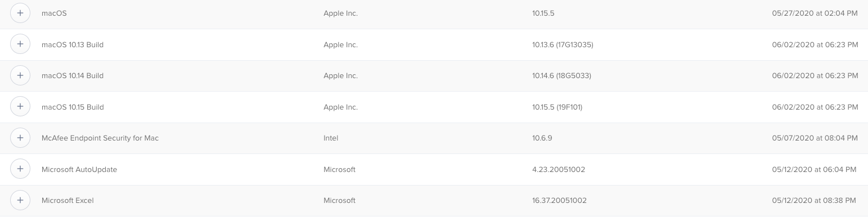Viewport: 868px width, 217px height.
Task: Open the Microsoft AutoUpdate title
Action: coord(79,169)
